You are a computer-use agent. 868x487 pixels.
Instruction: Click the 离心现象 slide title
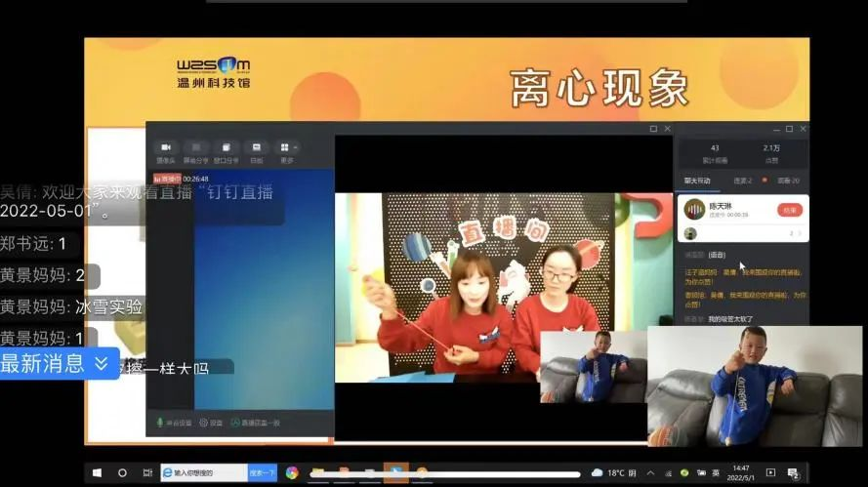[599, 89]
